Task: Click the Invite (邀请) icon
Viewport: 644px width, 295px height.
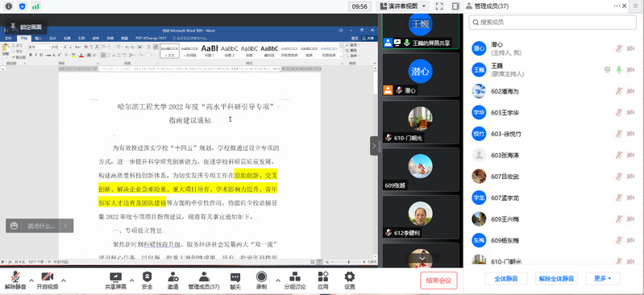Action: coord(173,281)
